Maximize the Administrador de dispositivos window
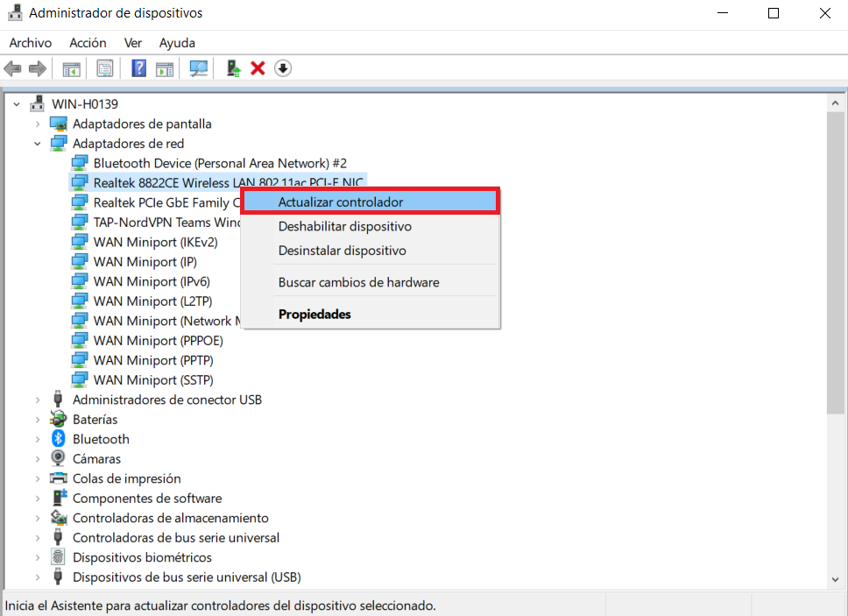This screenshot has width=848, height=616. tap(774, 13)
